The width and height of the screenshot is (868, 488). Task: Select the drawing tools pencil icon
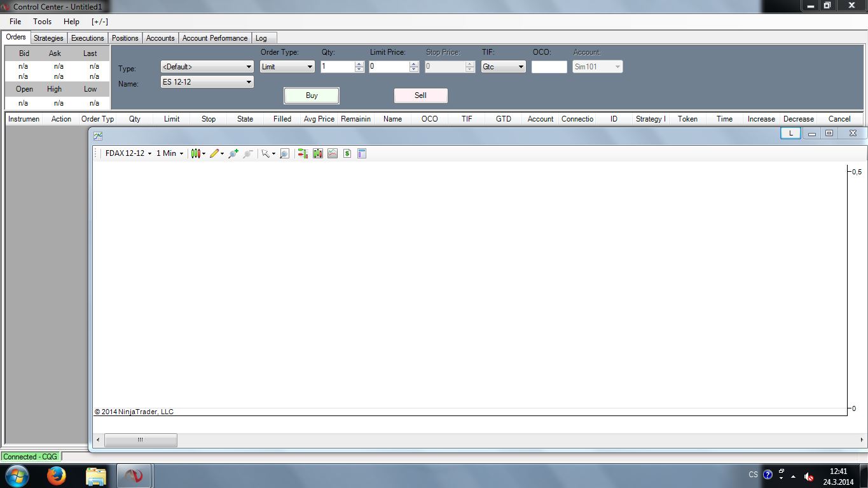point(216,153)
